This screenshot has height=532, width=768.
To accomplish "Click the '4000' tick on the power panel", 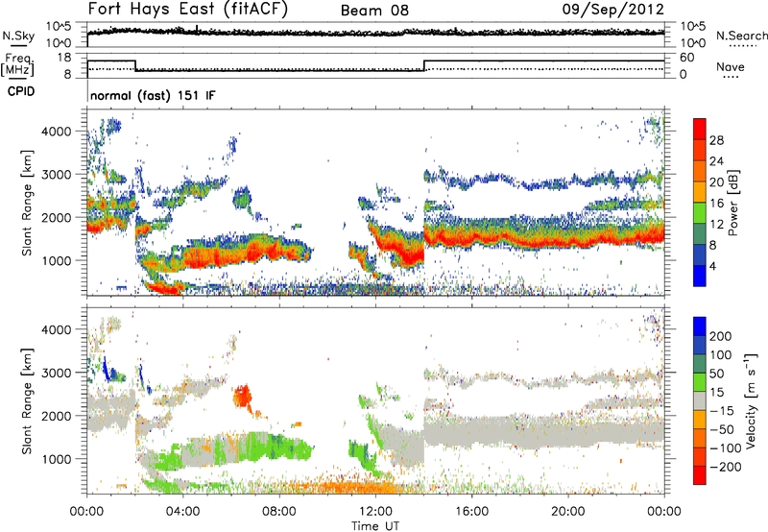I will coord(57,132).
